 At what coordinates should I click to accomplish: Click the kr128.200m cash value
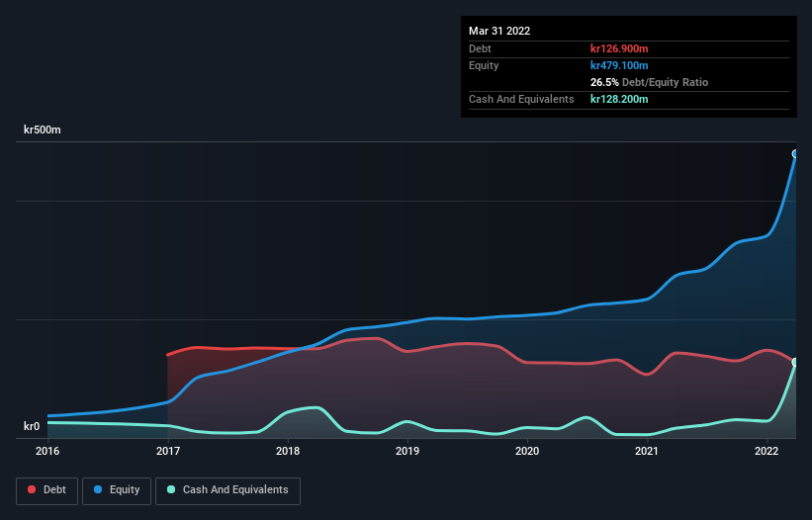619,99
